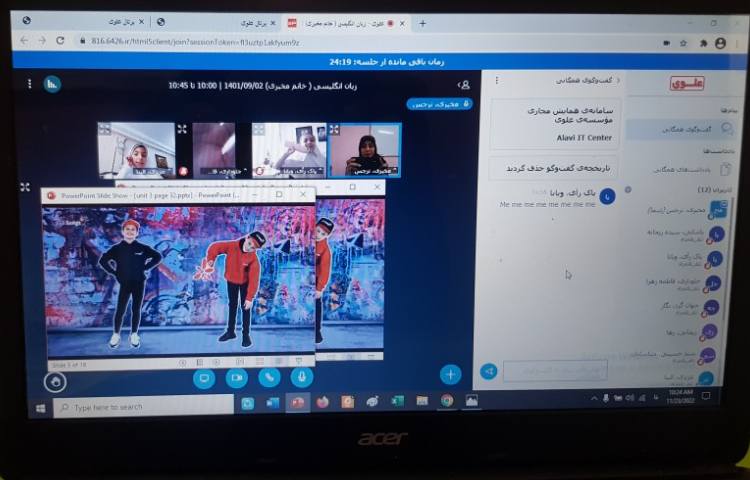Close the active meeting browser tab
Image resolution: width=750 pixels, height=480 pixels.
tap(403, 23)
